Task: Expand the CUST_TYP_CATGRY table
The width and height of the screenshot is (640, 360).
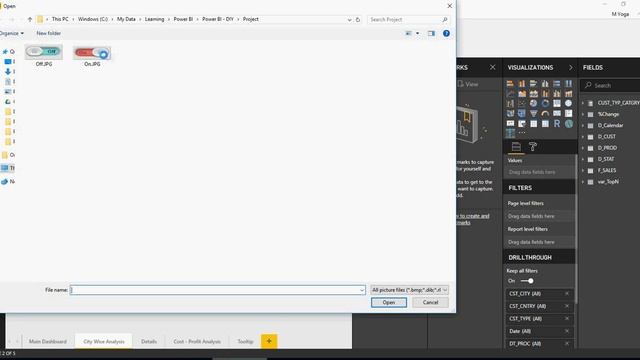Action: point(583,103)
